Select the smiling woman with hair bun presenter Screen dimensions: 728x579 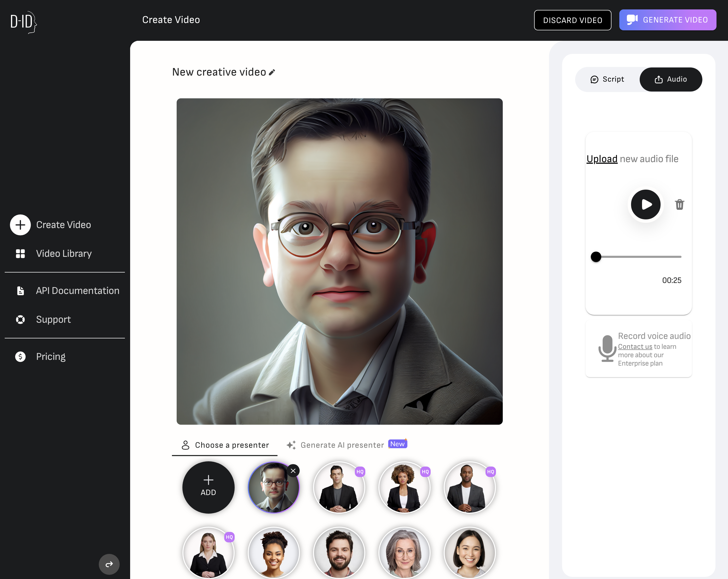[274, 553]
